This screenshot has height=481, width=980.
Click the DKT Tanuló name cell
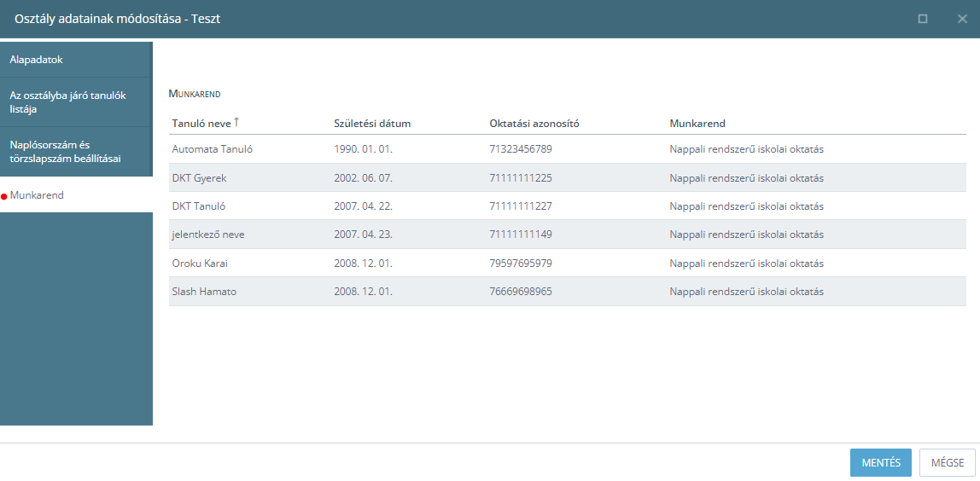[199, 206]
